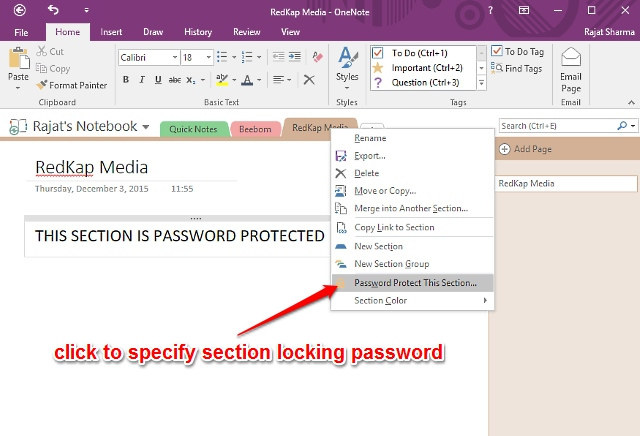The height and width of the screenshot is (436, 640).
Task: Collapse the ribbon with the caret
Action: (x=631, y=102)
